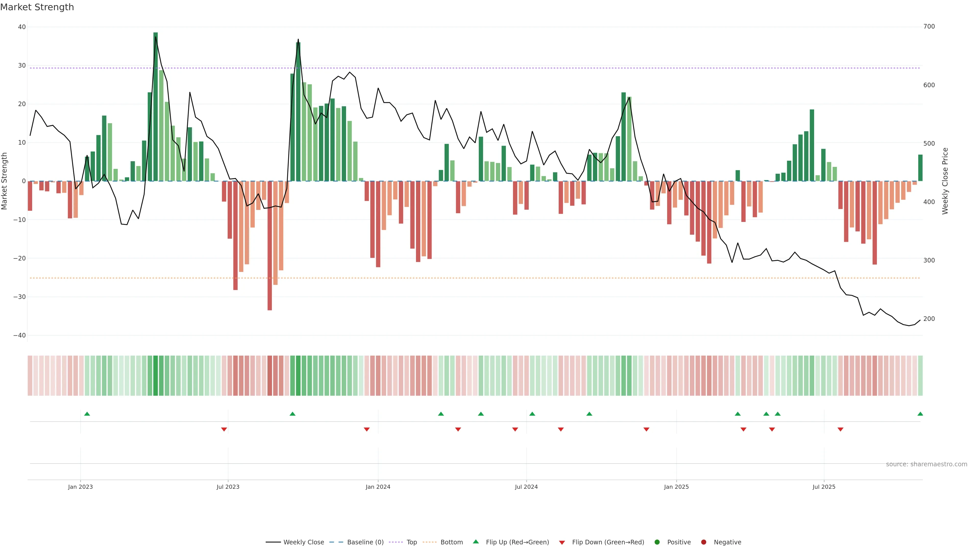
Task: Click the Market Strength chart title
Action: click(37, 7)
